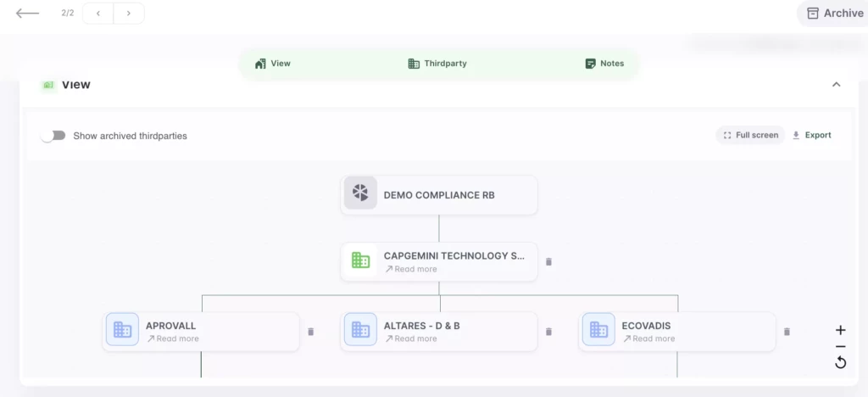
Task: Select the CAPGEMINI TECHNOLOGY node
Action: [439, 261]
